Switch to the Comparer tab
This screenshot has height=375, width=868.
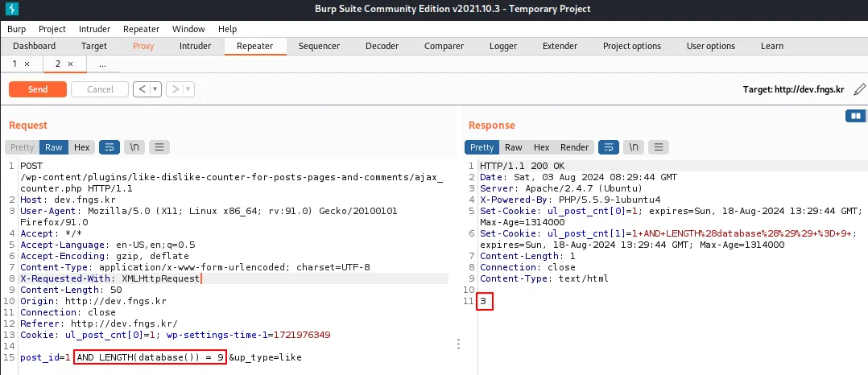(444, 46)
